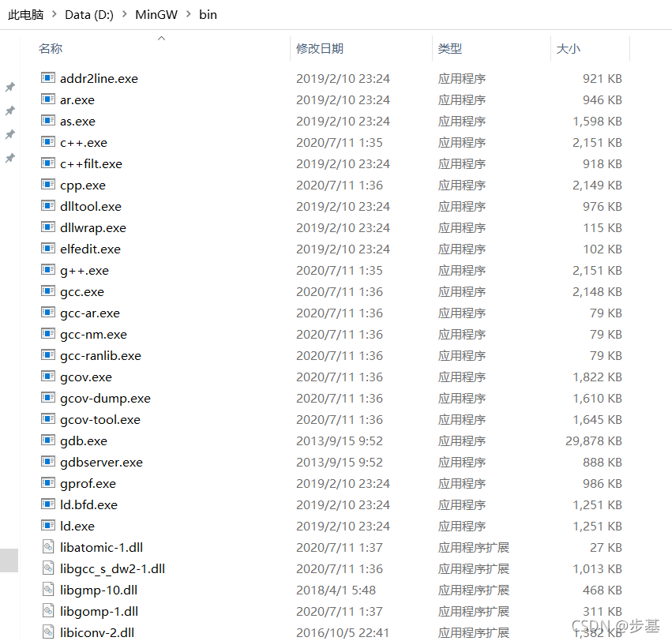Click bin in the address path
This screenshot has width=672, height=641.
tap(208, 14)
